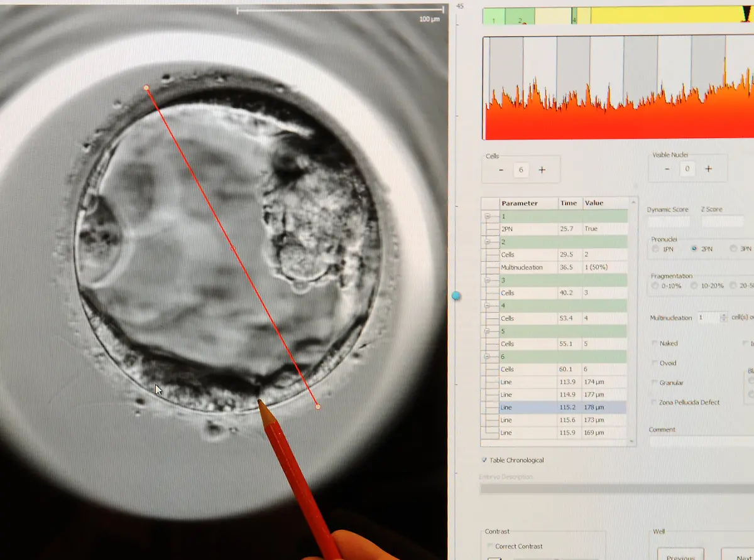Click the Multinucleation spinner arrows

coord(723,318)
